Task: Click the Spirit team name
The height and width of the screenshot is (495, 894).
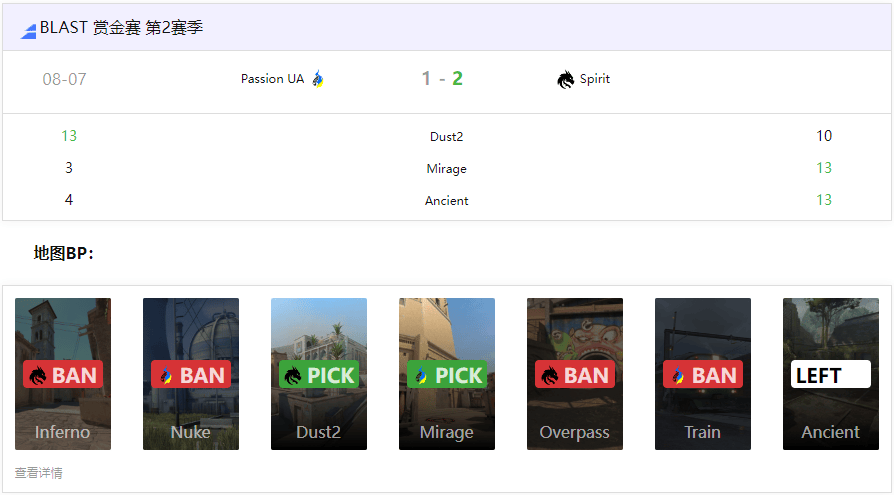Action: coord(595,79)
